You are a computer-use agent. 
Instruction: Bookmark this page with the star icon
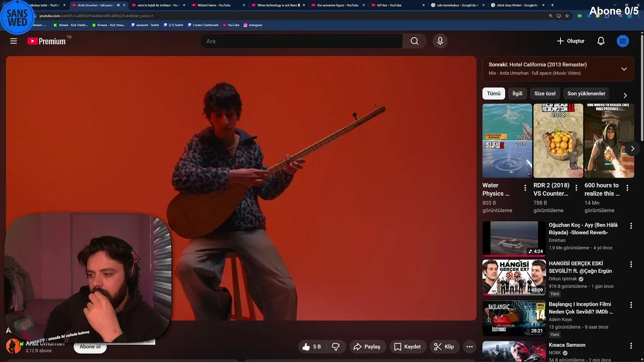567,16
